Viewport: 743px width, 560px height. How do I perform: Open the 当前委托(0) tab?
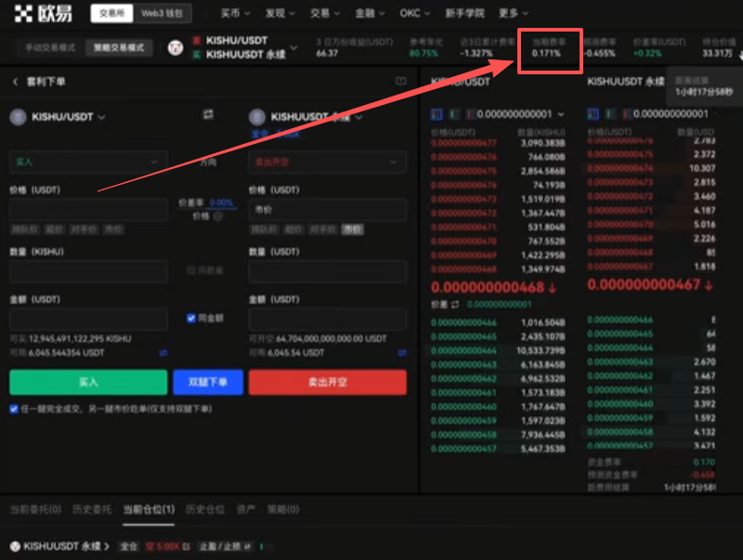click(36, 509)
